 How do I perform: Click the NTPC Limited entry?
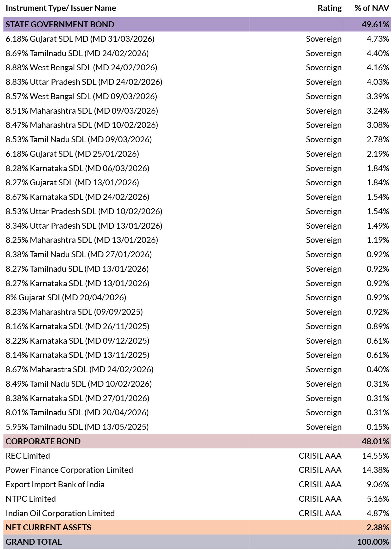(x=31, y=499)
